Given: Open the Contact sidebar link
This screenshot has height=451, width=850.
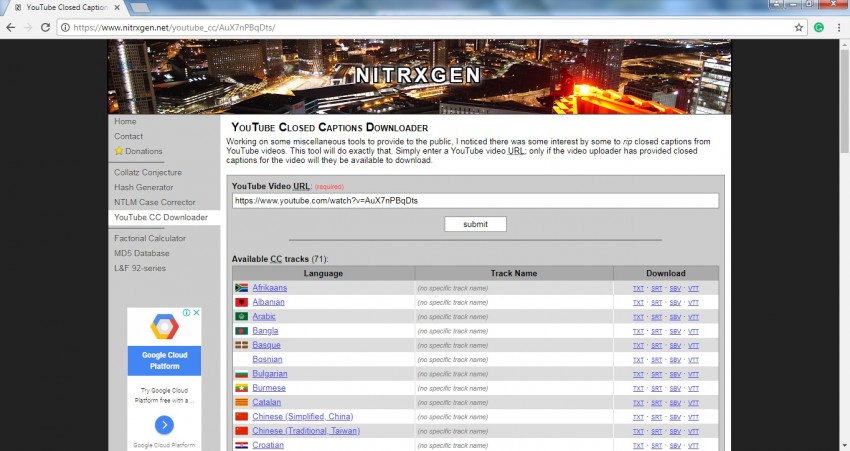Looking at the screenshot, I should pyautogui.click(x=128, y=137).
